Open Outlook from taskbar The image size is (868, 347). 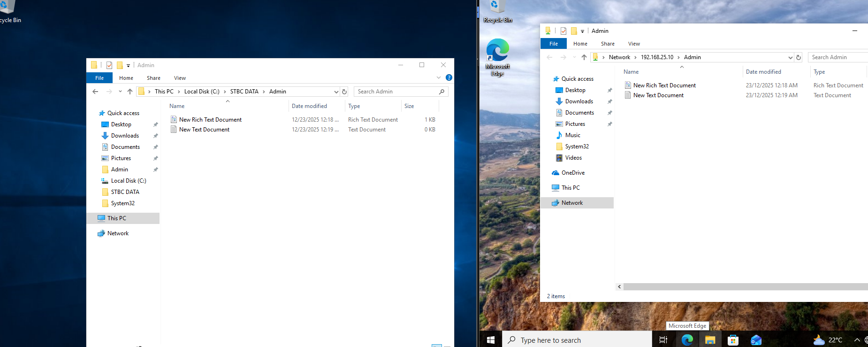click(x=756, y=340)
